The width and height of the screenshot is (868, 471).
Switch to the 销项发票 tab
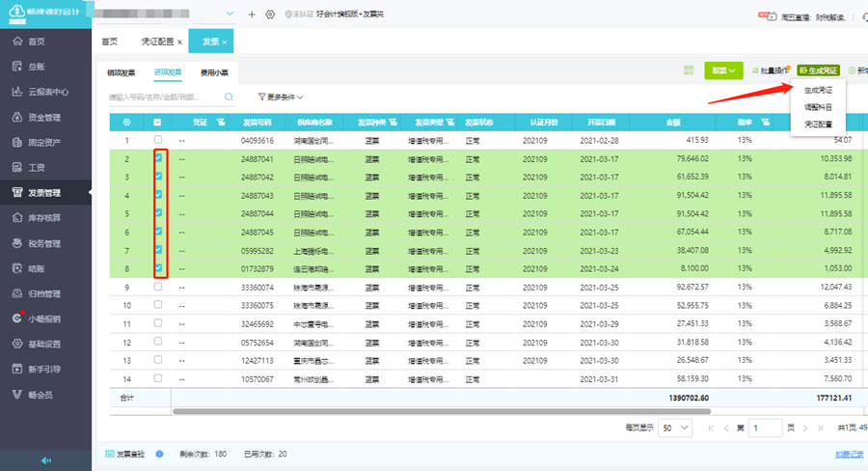122,72
